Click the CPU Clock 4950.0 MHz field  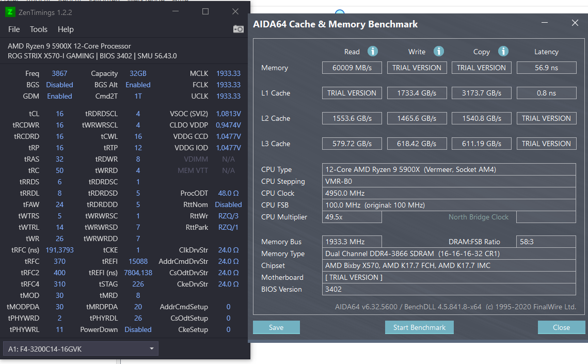[x=449, y=194]
